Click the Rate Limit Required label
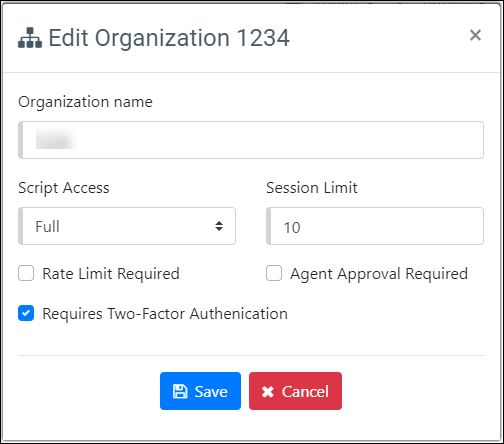504x444 pixels. pyautogui.click(x=111, y=274)
